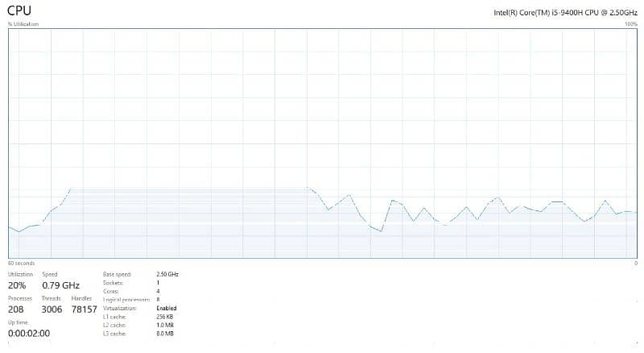Select the Up time value 0:00:02:00

click(x=28, y=333)
